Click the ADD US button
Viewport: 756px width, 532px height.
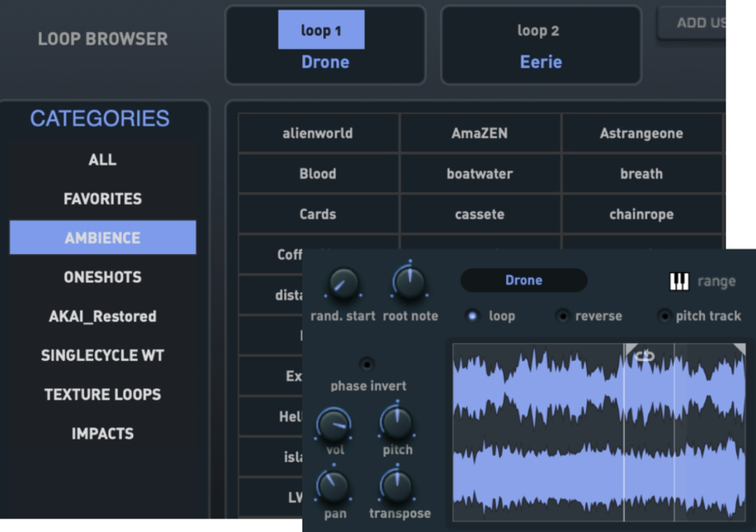tap(693, 23)
